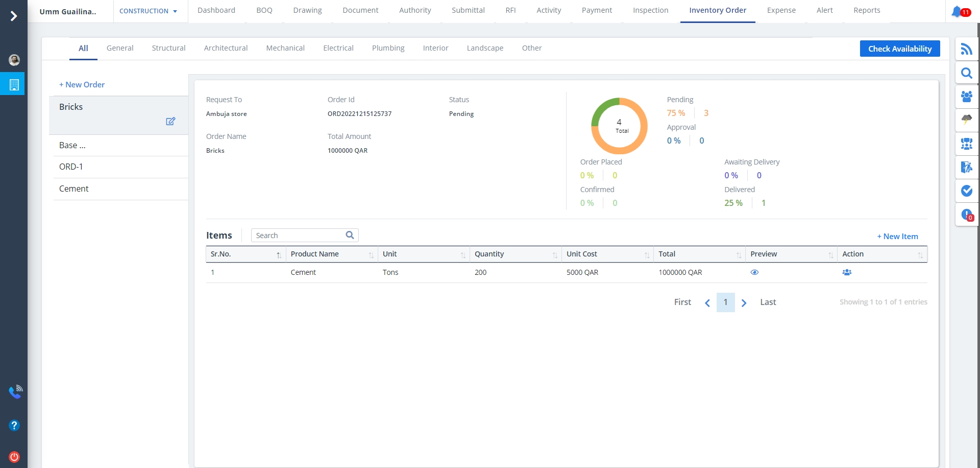Switch to the Structural category tab
The width and height of the screenshot is (980, 468).
(168, 48)
